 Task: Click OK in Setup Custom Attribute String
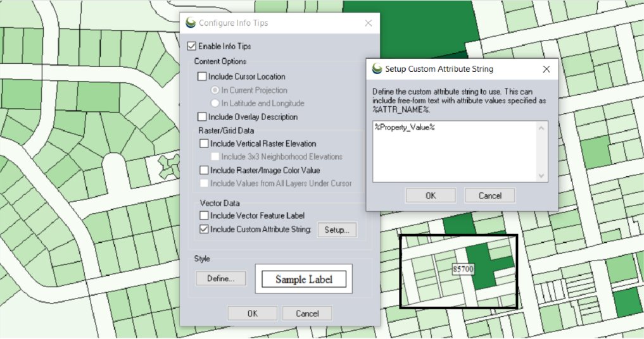click(x=431, y=196)
